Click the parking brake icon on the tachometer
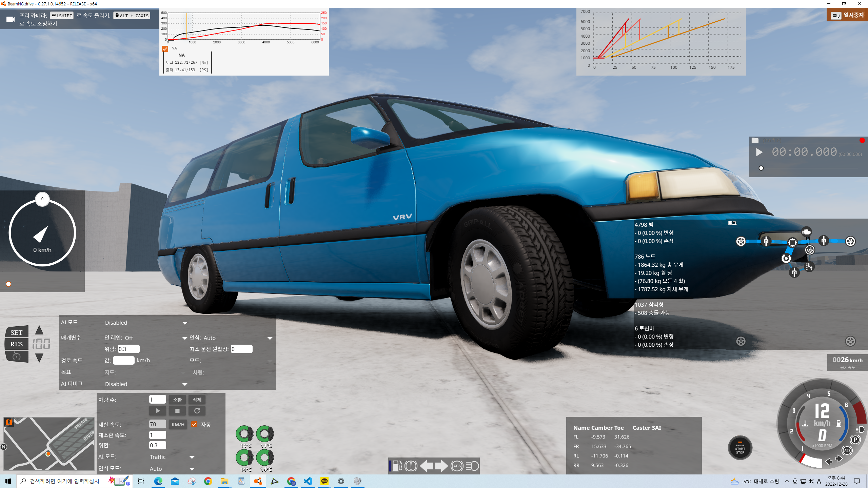 click(855, 440)
